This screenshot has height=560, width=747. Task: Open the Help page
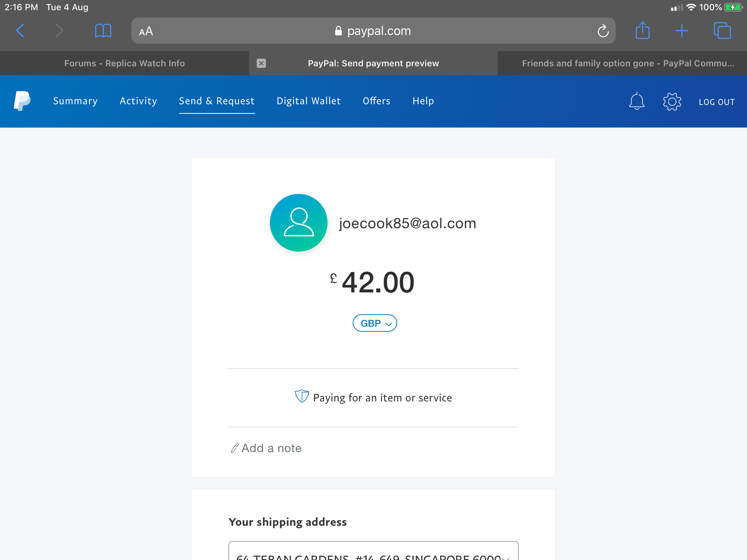pos(423,101)
